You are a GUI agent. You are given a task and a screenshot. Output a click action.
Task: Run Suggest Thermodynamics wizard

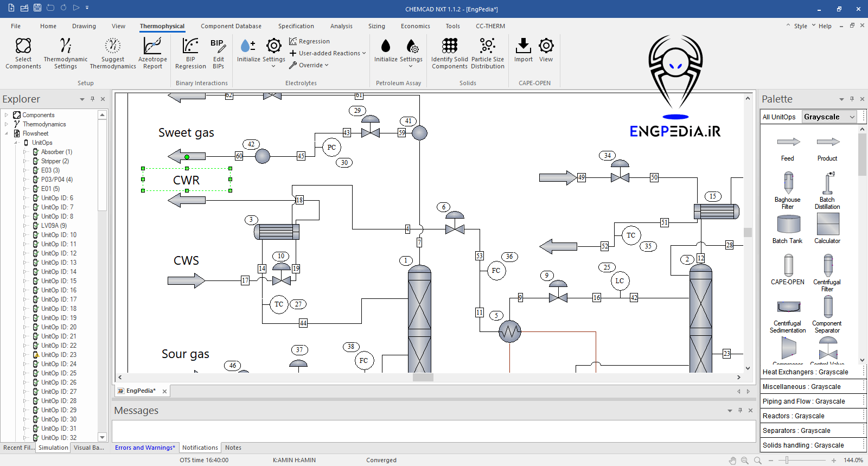coord(113,53)
